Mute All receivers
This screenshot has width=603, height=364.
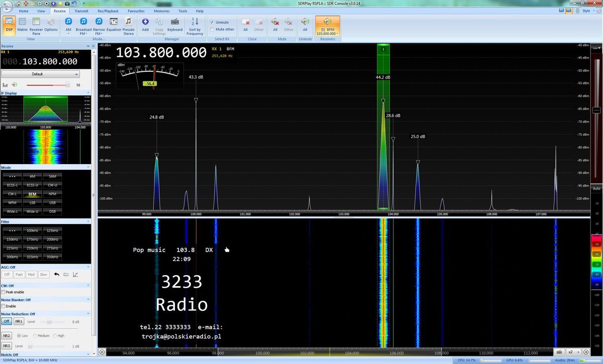pyautogui.click(x=275, y=24)
